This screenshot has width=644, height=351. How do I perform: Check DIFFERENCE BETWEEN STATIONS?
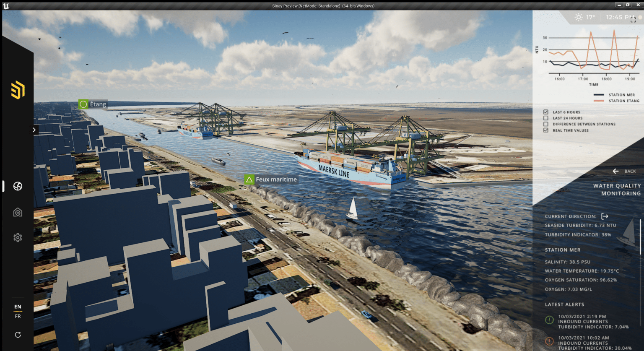pyautogui.click(x=546, y=124)
